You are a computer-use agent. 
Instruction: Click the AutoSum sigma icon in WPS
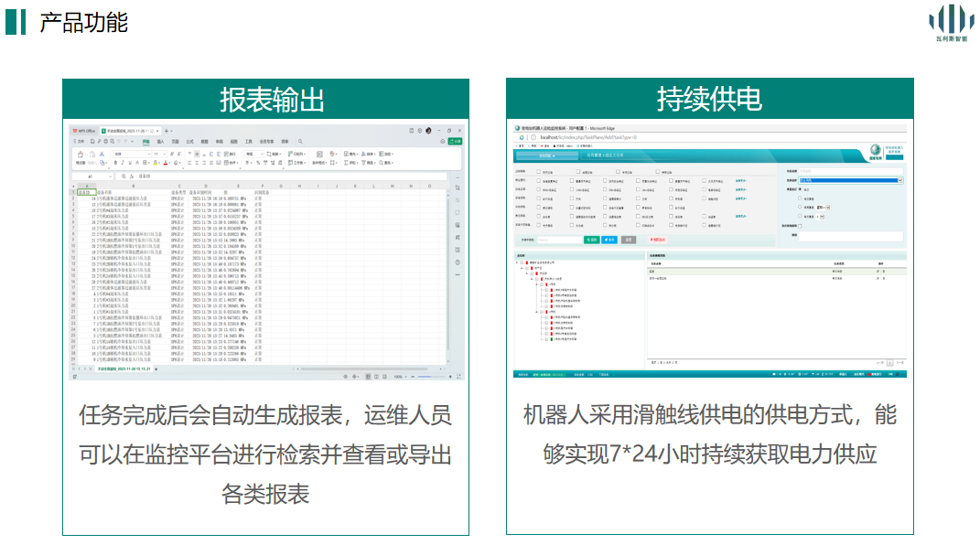(x=346, y=163)
